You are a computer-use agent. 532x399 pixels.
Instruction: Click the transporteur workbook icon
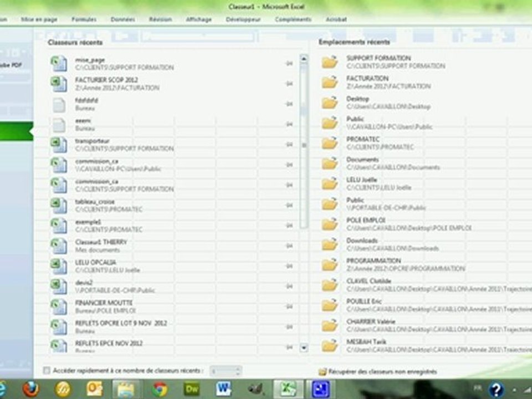[59, 145]
